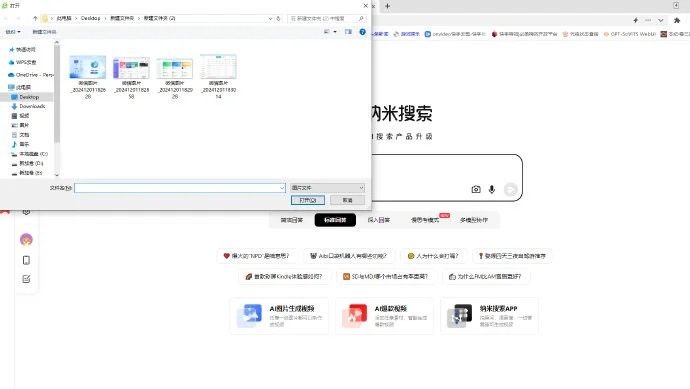Click the dialog sidebar vertical scrollbar
The height and width of the screenshot is (389, 690).
coord(56,93)
